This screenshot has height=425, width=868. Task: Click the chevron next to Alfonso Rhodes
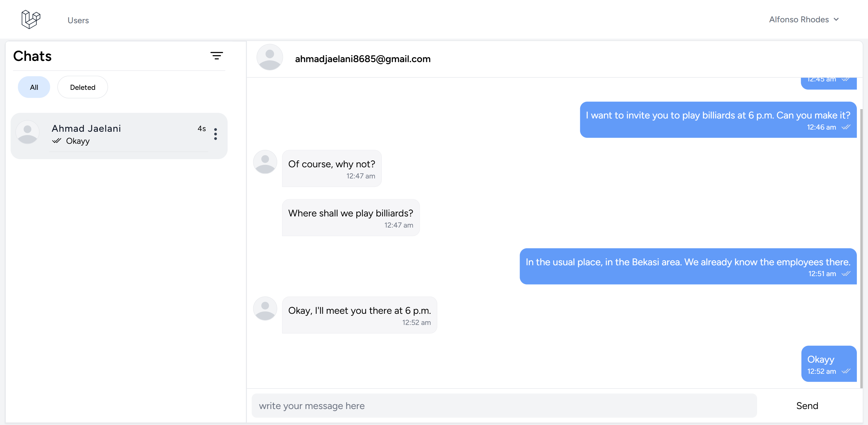(x=836, y=20)
